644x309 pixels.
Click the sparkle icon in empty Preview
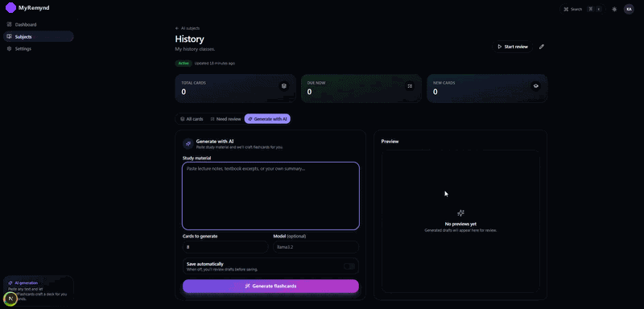coord(460,213)
